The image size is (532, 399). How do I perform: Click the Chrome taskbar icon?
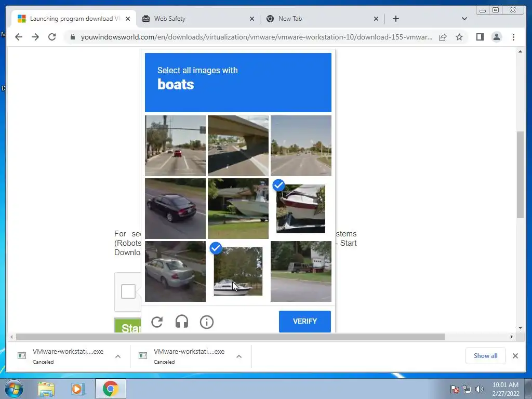point(110,389)
